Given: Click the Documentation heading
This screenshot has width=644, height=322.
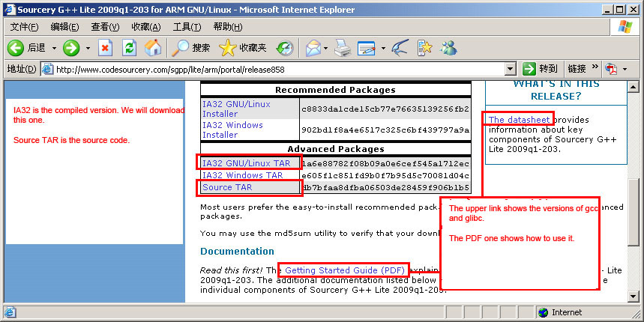Looking at the screenshot, I should point(237,252).
